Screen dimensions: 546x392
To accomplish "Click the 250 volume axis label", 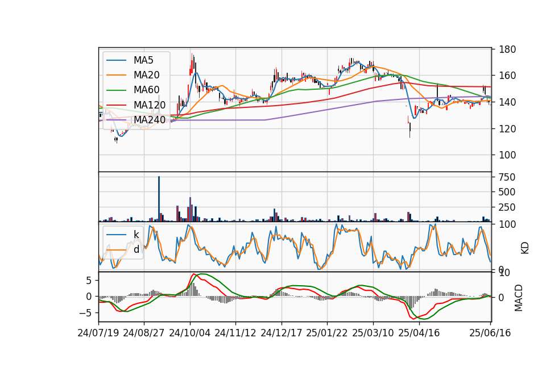I will (507, 207).
